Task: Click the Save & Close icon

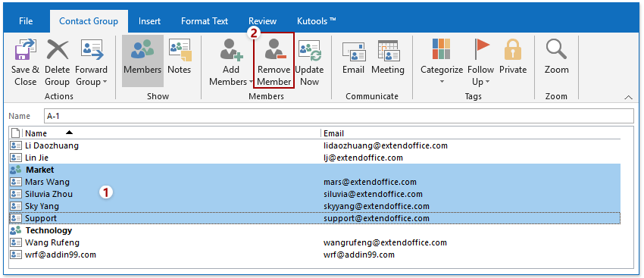Action: tap(25, 49)
